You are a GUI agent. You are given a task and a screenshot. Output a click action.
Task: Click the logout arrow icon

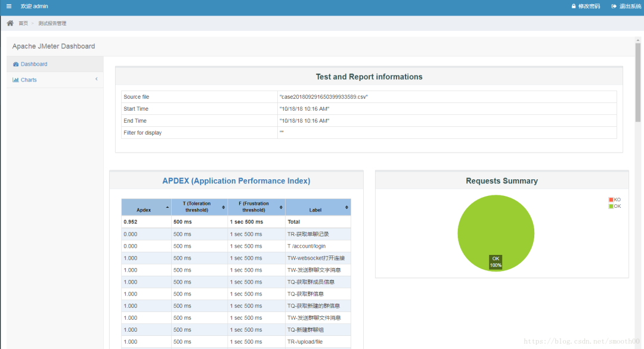click(x=614, y=6)
